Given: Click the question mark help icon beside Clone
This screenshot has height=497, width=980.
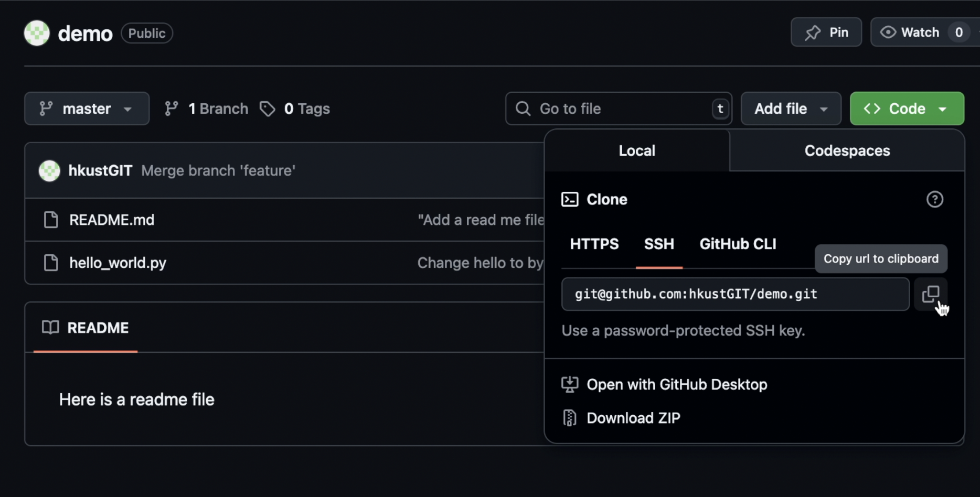Looking at the screenshot, I should (x=935, y=199).
